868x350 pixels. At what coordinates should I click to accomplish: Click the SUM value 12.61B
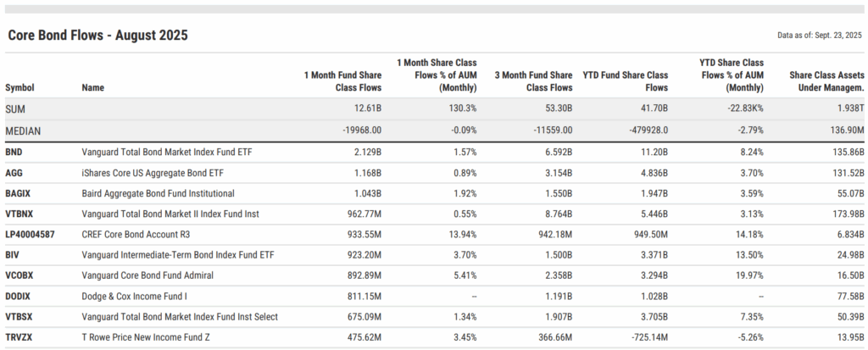(x=367, y=109)
